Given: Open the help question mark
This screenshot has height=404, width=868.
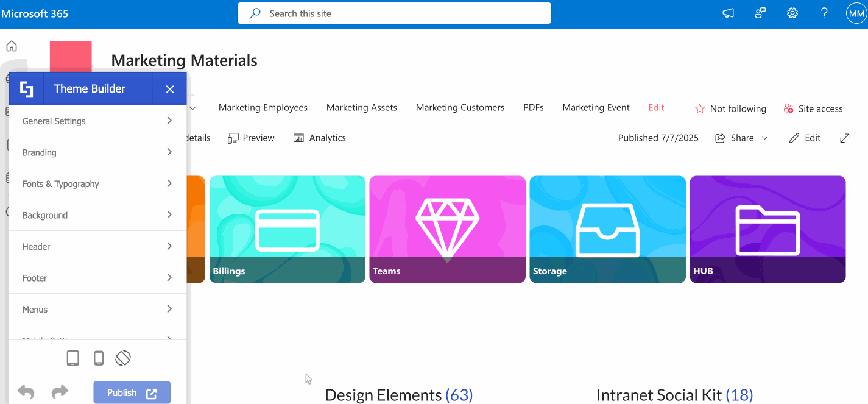Looking at the screenshot, I should pos(824,13).
